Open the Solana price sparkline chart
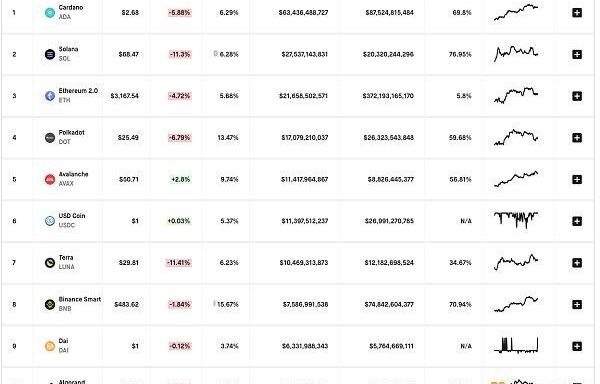The width and height of the screenshot is (600, 384). coord(516,54)
